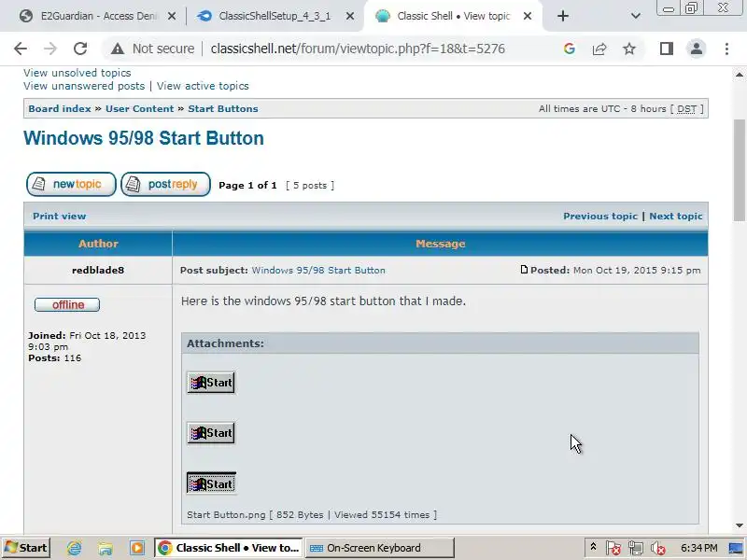The width and height of the screenshot is (747, 560).
Task: Select On-Screen Keyboard taskbar button
Action: [379, 548]
